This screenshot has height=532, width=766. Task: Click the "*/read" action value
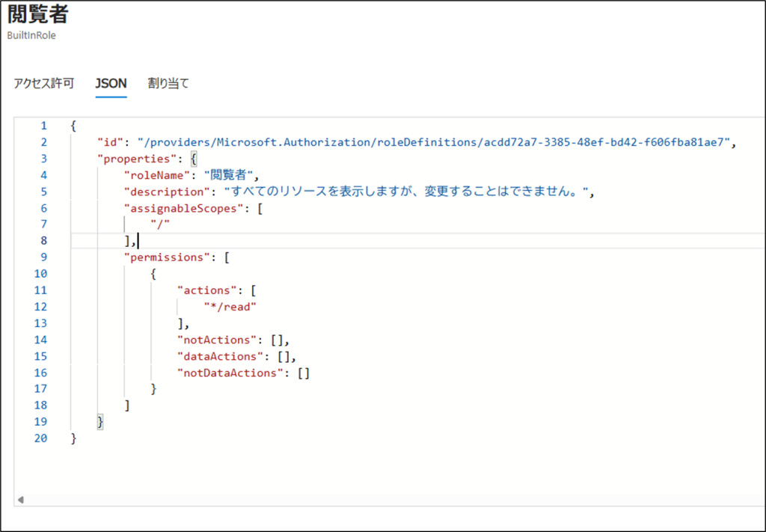[230, 307]
